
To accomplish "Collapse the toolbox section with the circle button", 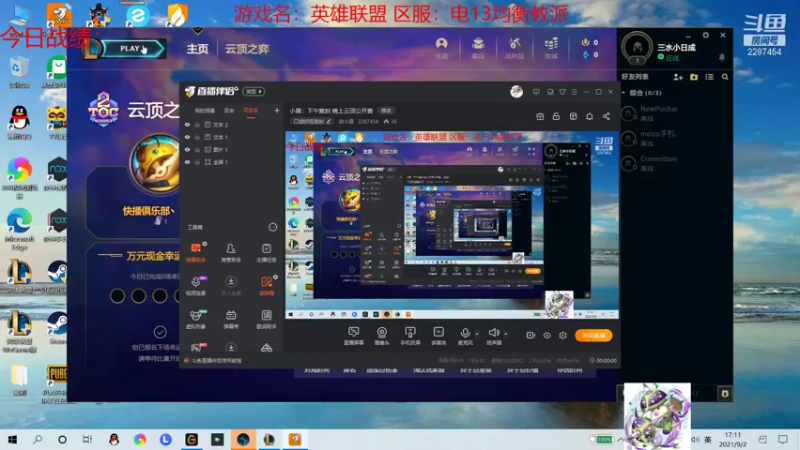I will click(272, 227).
